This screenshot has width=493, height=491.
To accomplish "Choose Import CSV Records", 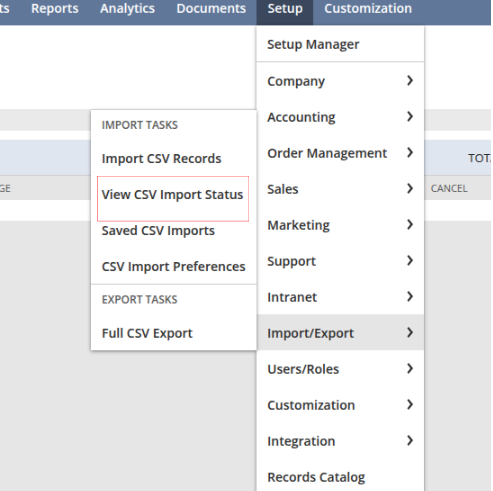I will click(161, 159).
